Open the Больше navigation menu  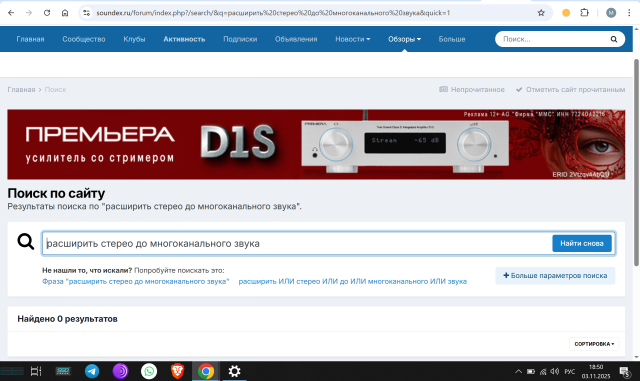click(x=452, y=39)
